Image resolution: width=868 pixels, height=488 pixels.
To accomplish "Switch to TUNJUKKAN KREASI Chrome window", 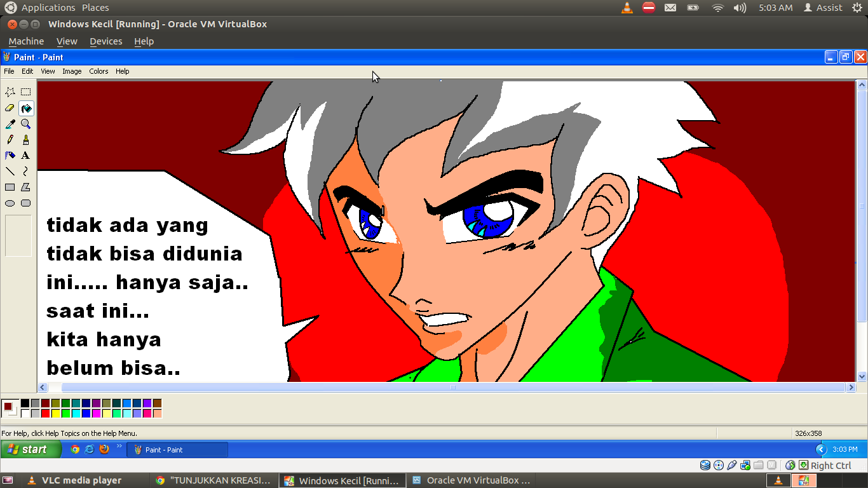I will pyautogui.click(x=215, y=480).
